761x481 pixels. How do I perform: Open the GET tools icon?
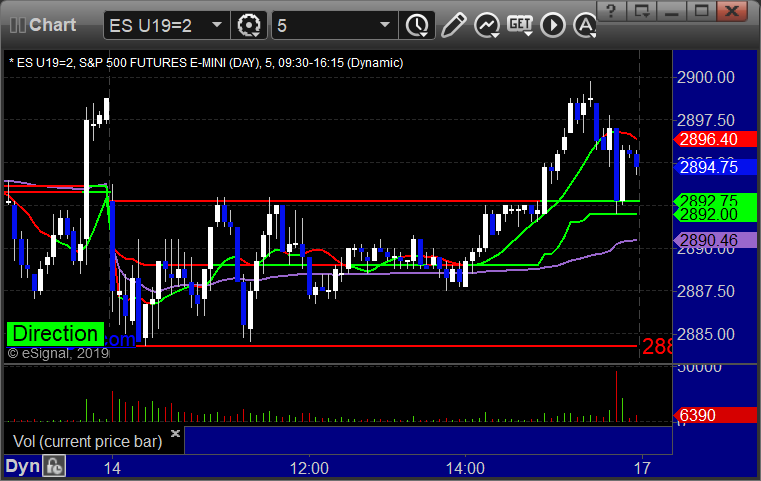click(x=520, y=25)
